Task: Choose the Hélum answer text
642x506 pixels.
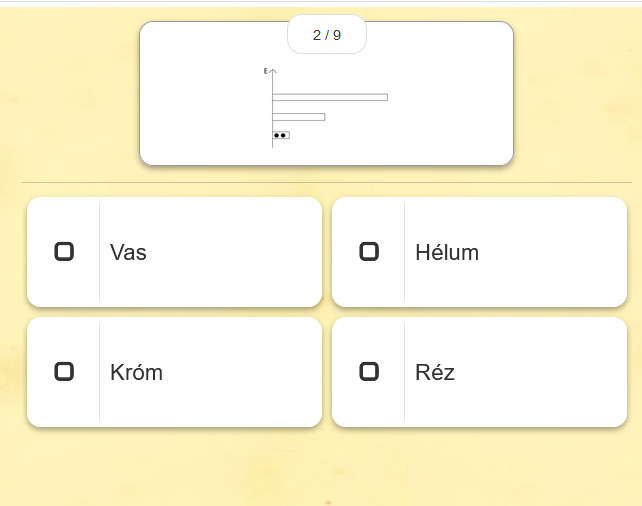Action: 447,252
